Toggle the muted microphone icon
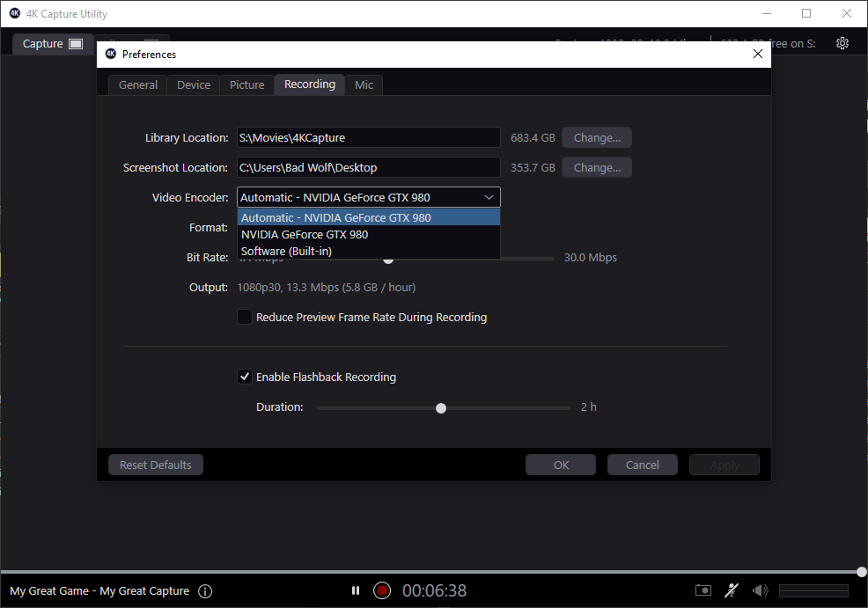868x608 pixels. (732, 590)
